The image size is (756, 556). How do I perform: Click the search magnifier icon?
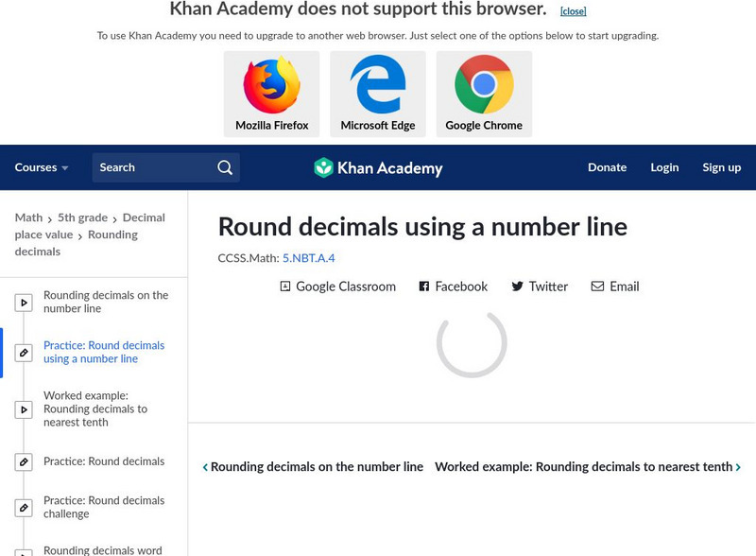click(x=225, y=166)
